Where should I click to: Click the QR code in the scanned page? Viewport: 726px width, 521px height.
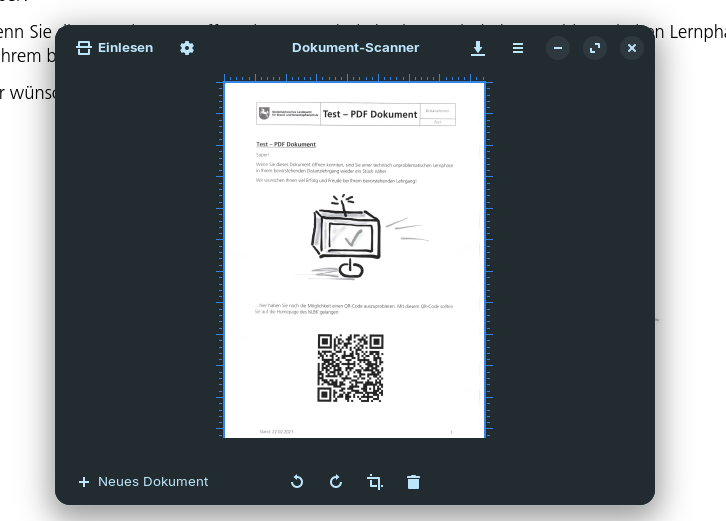point(350,368)
